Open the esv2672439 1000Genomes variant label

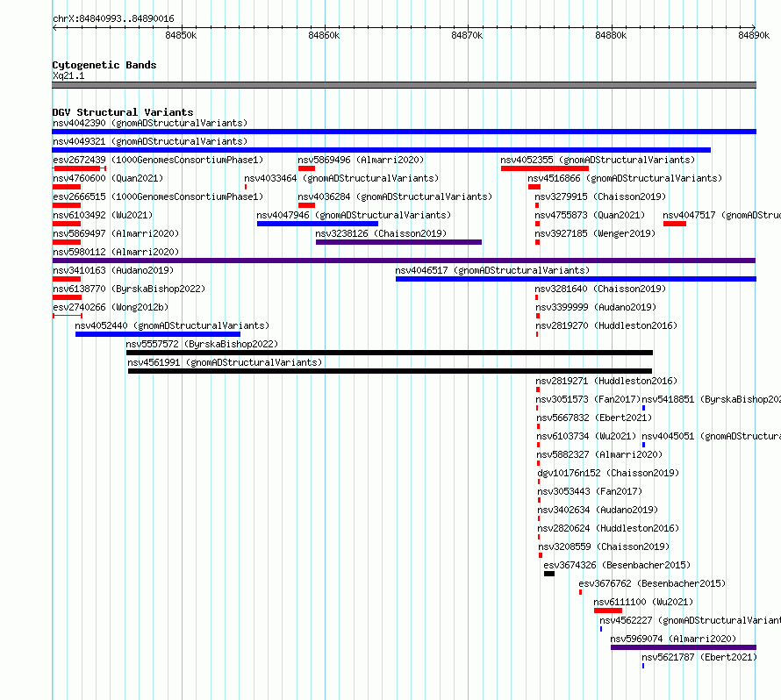click(158, 160)
